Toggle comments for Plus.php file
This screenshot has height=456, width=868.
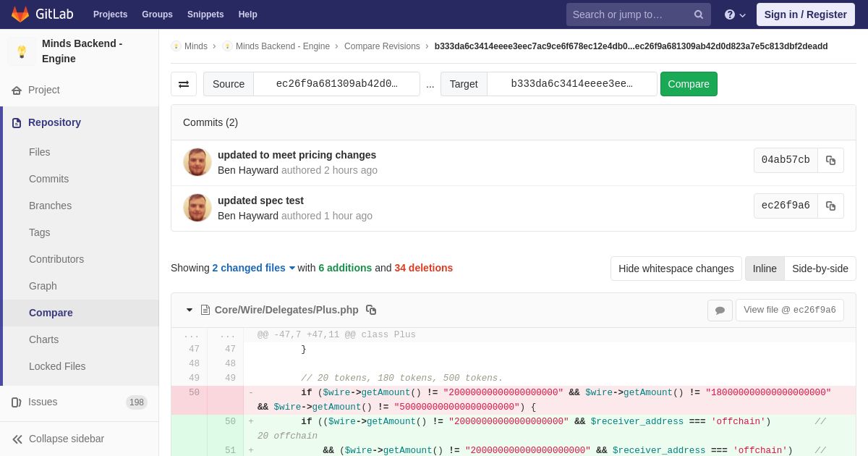[720, 311]
